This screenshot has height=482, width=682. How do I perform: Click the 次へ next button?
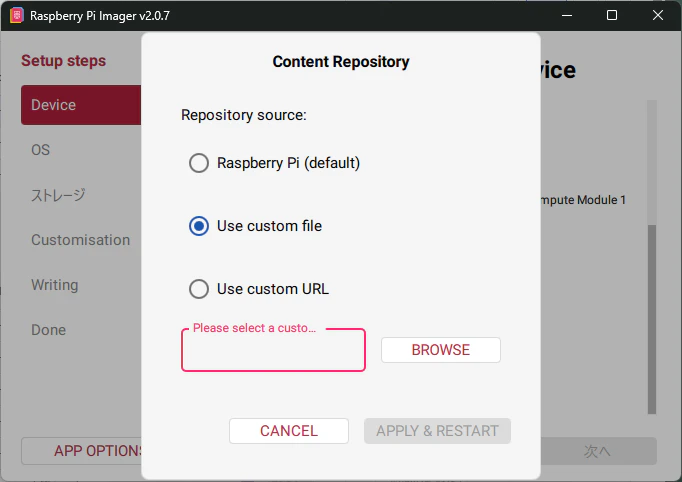[x=598, y=451]
